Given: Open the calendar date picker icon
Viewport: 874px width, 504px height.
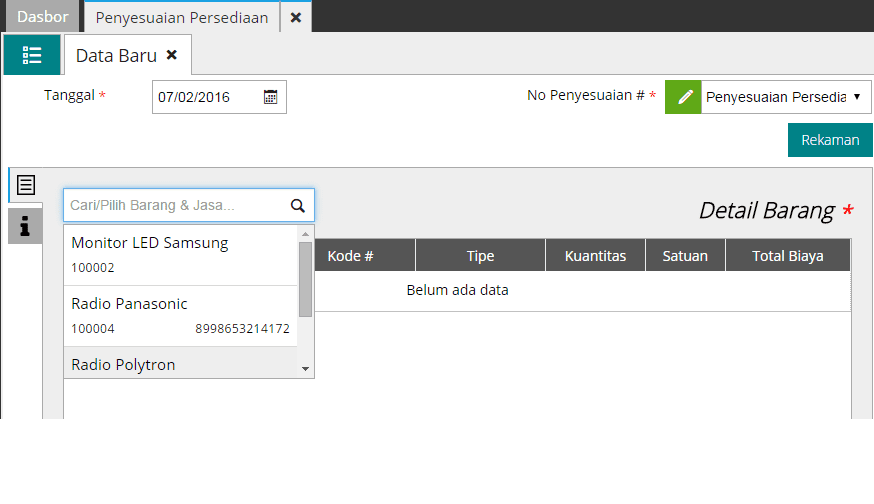Looking at the screenshot, I should click(270, 97).
